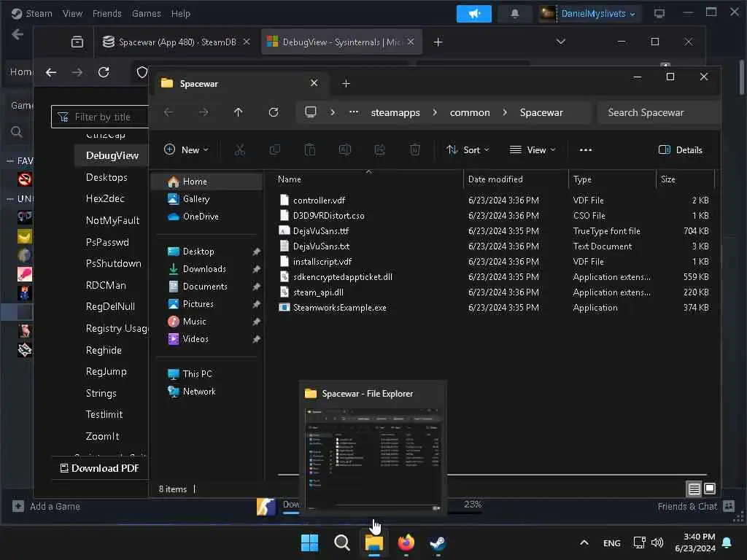Open the See more ellipsis in Explorer toolbar
This screenshot has height=560, width=747.
(x=586, y=150)
